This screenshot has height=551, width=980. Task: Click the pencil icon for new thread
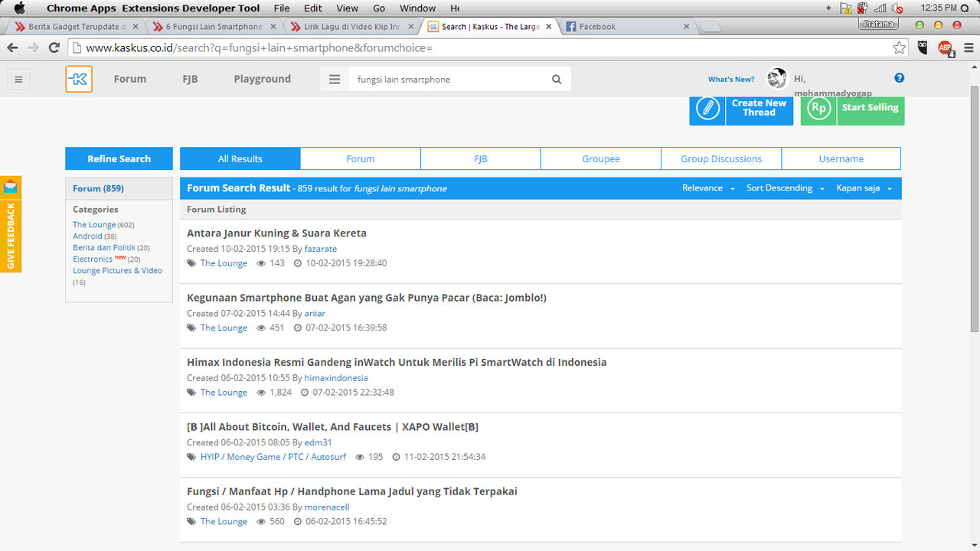coord(707,108)
